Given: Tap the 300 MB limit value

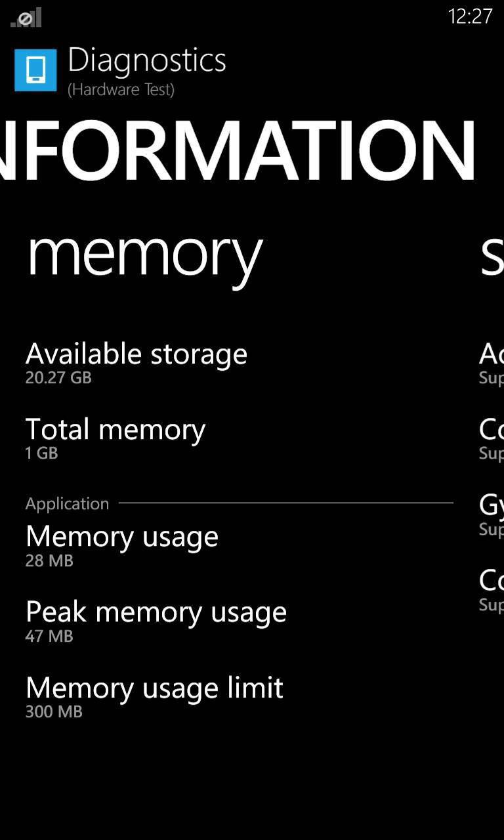Looking at the screenshot, I should click(54, 712).
